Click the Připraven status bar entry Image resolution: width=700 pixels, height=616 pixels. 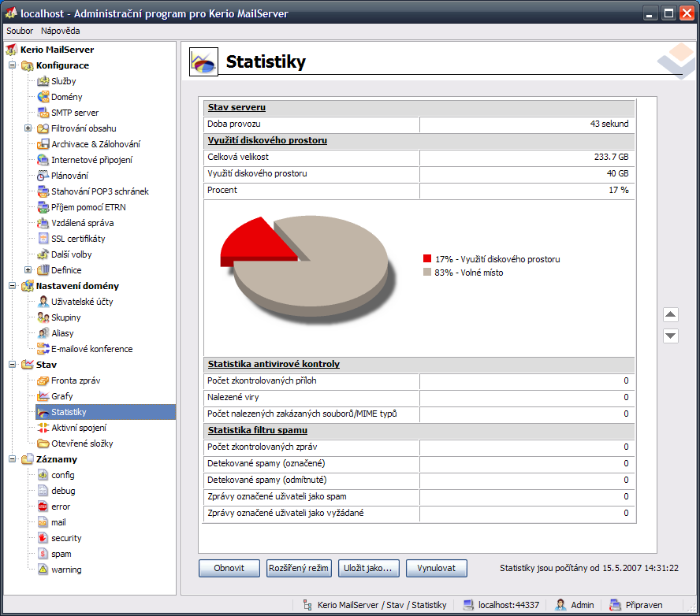(x=644, y=605)
